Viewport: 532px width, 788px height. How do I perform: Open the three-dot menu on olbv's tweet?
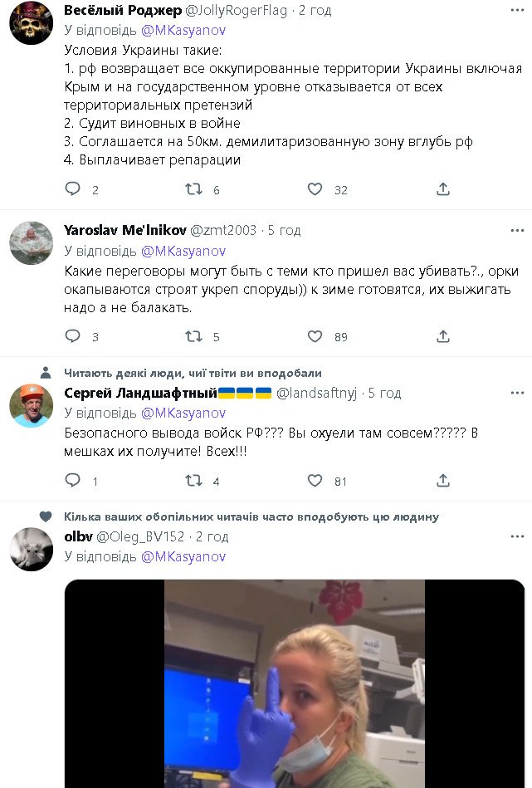click(517, 536)
